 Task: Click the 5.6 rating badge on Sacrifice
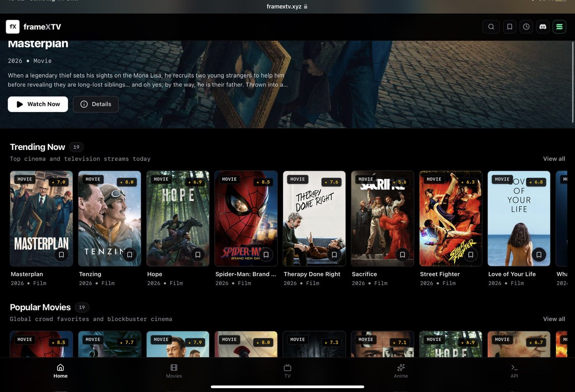[400, 182]
